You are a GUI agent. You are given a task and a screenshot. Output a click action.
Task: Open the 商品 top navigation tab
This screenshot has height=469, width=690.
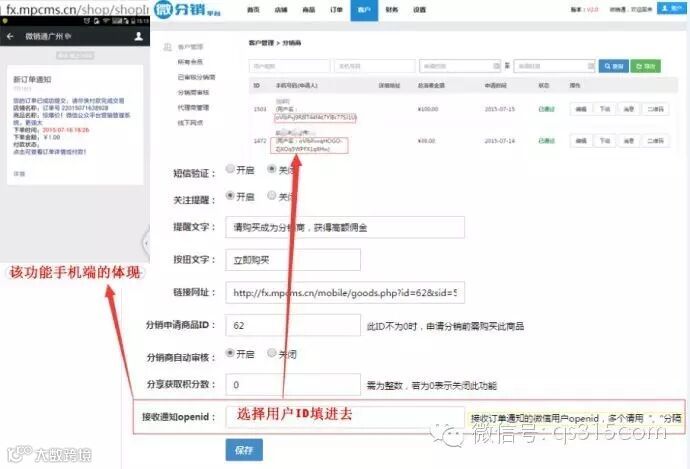click(308, 10)
